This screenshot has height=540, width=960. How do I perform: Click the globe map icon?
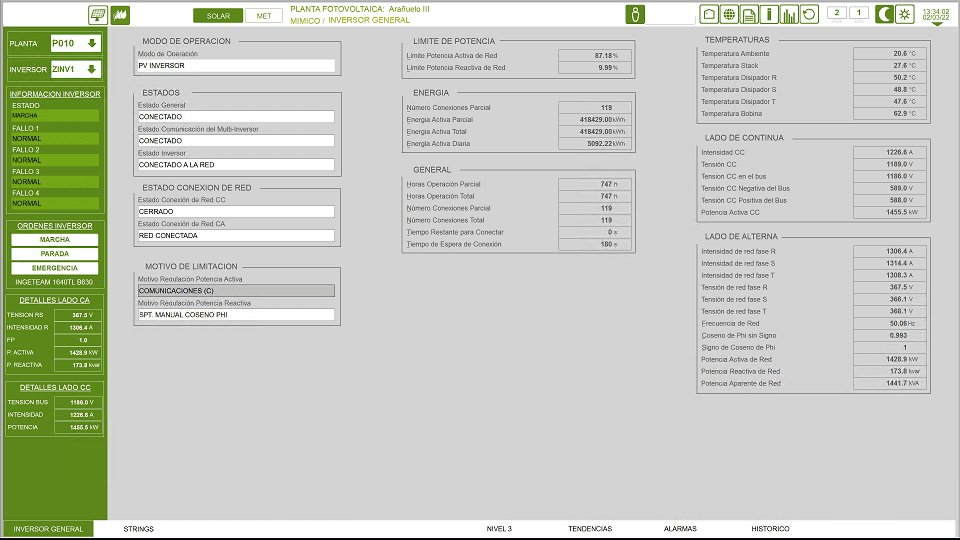(x=729, y=14)
